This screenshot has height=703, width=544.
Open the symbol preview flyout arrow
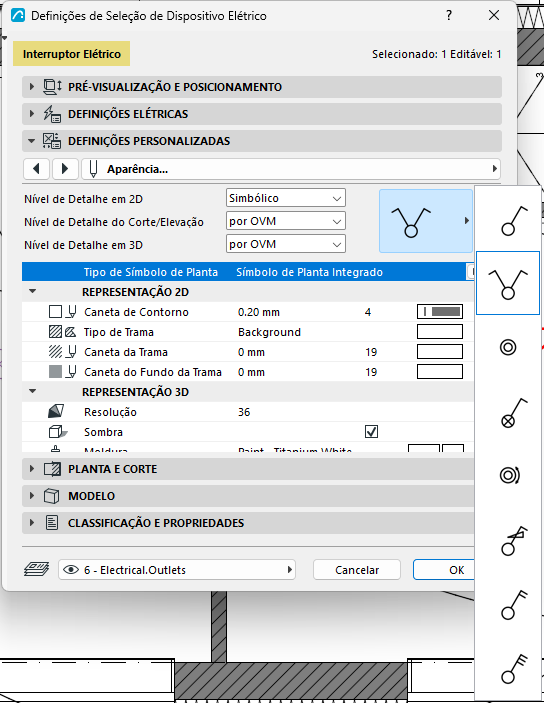coord(467,221)
